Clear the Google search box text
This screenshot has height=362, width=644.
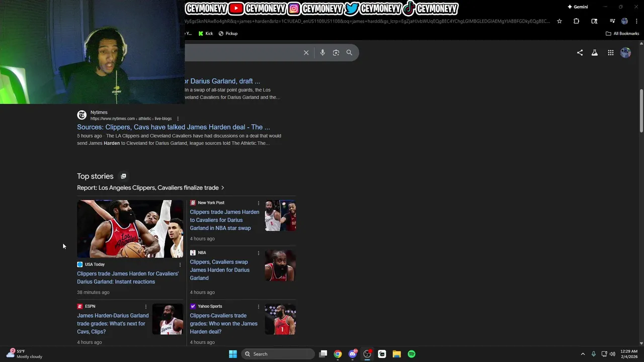pos(306,52)
